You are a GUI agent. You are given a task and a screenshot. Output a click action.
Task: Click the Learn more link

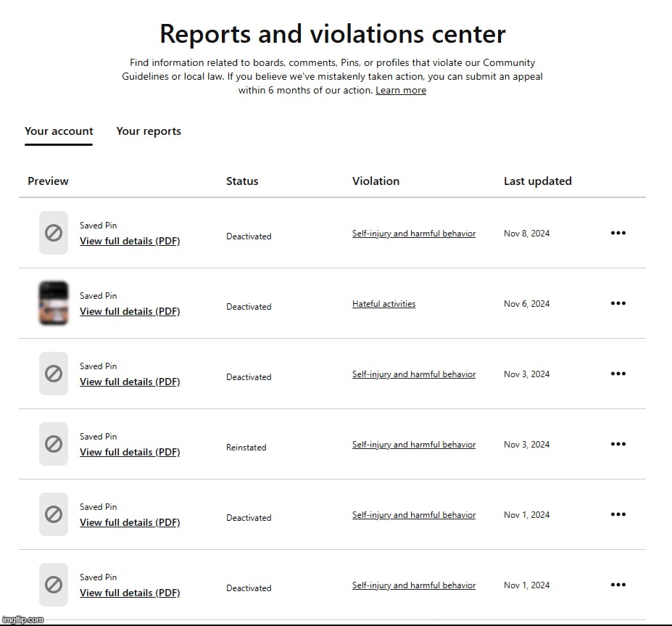[400, 91]
